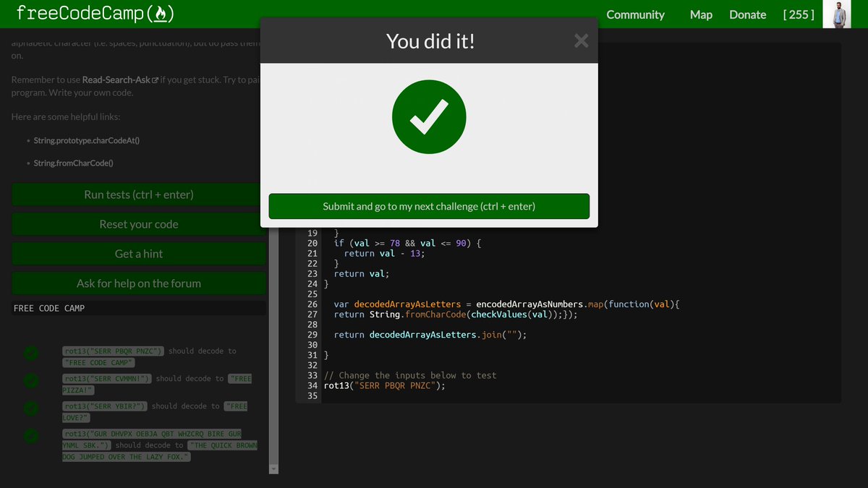The width and height of the screenshot is (868, 488).
Task: Click passed check icon for FREE CODE CAMP test
Action: 31,354
